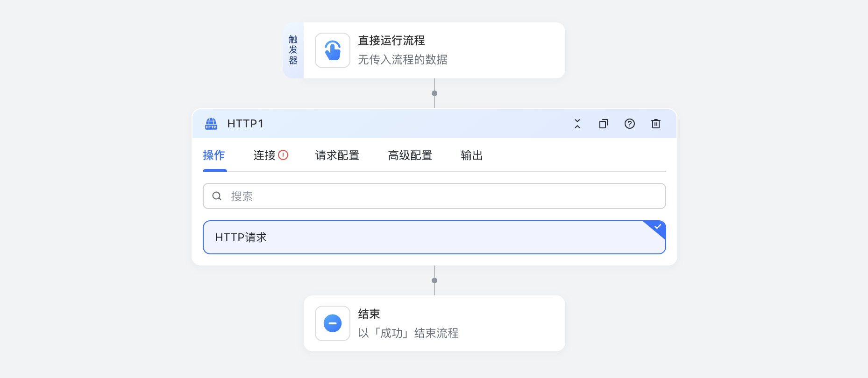This screenshot has height=378, width=868.
Task: Click the red warning icon beside 连接
Action: [x=283, y=155]
